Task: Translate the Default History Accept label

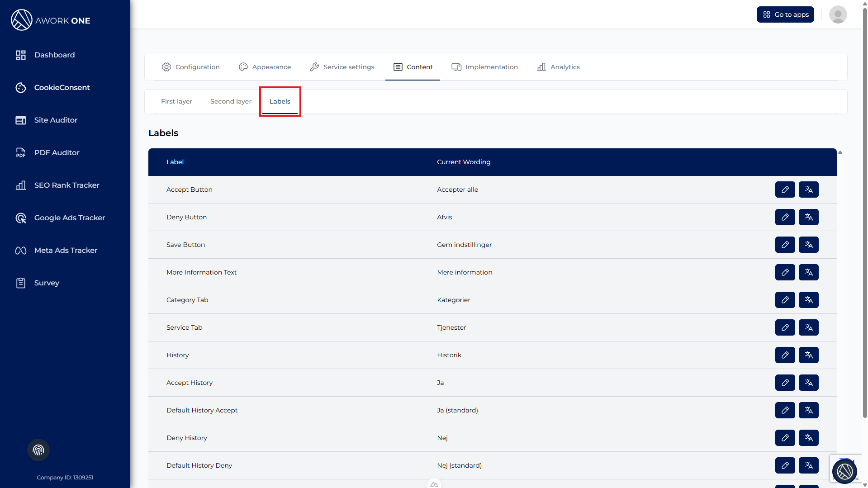Action: click(808, 410)
